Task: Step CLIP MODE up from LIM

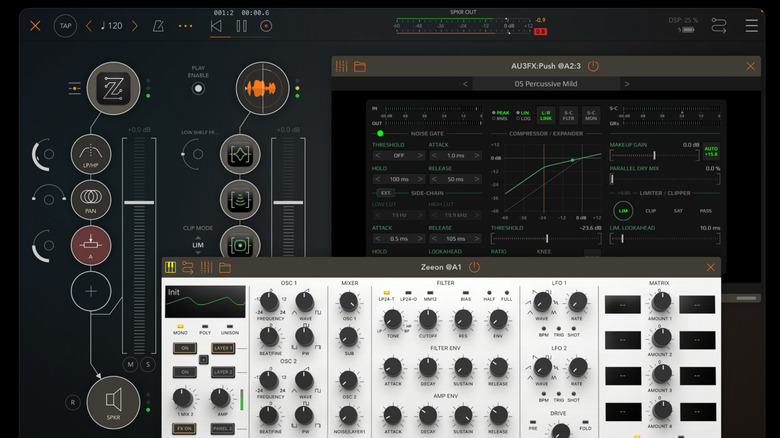Action: [x=198, y=237]
